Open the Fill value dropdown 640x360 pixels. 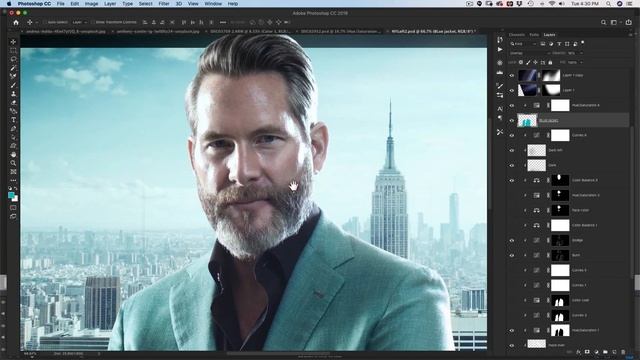(x=581, y=62)
